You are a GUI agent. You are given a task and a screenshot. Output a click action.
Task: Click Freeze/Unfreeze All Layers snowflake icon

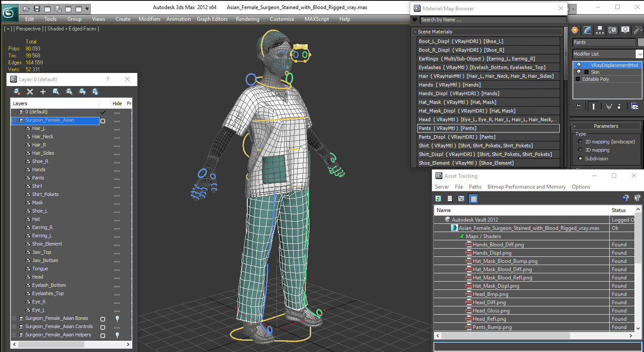click(95, 92)
